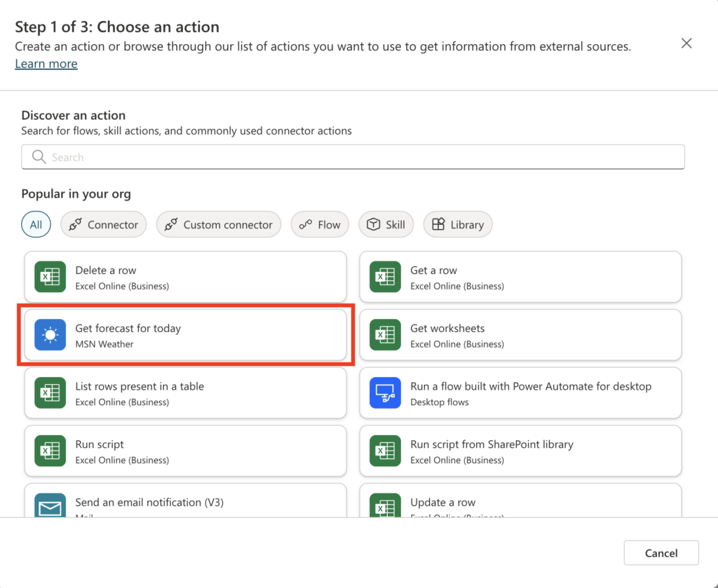Click the Excel icon beside Run script

pyautogui.click(x=50, y=452)
